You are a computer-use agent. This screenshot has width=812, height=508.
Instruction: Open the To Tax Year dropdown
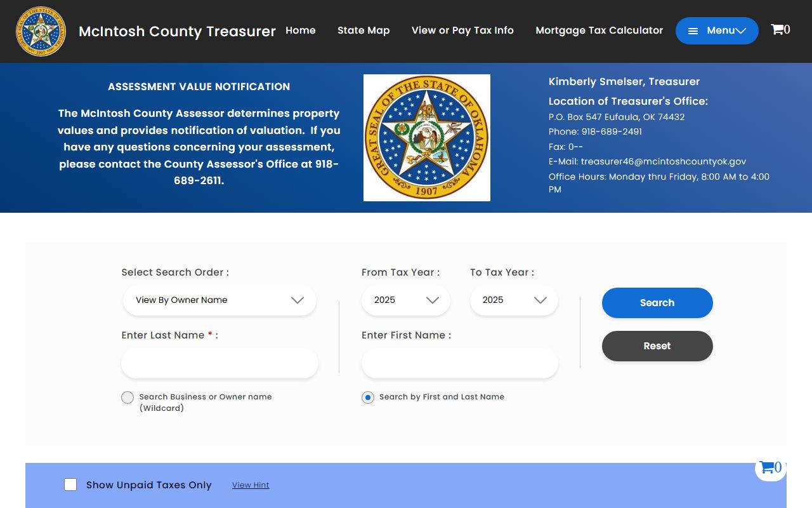click(514, 300)
